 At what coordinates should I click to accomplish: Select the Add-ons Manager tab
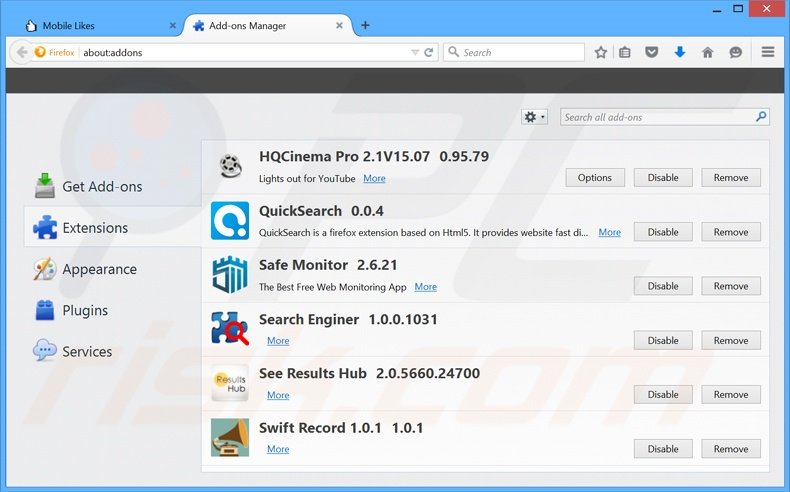pyautogui.click(x=267, y=25)
